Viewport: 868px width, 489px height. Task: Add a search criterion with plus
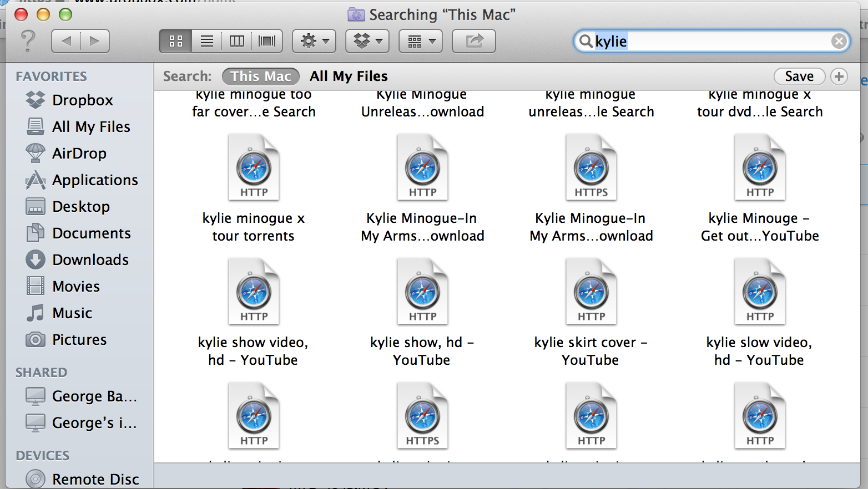[839, 77]
